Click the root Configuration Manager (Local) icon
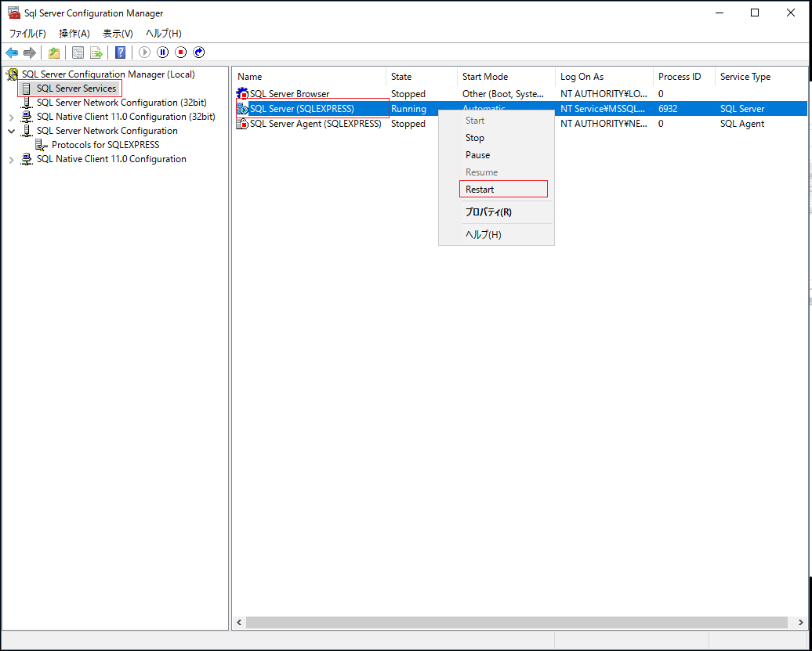This screenshot has width=812, height=651. click(12, 74)
